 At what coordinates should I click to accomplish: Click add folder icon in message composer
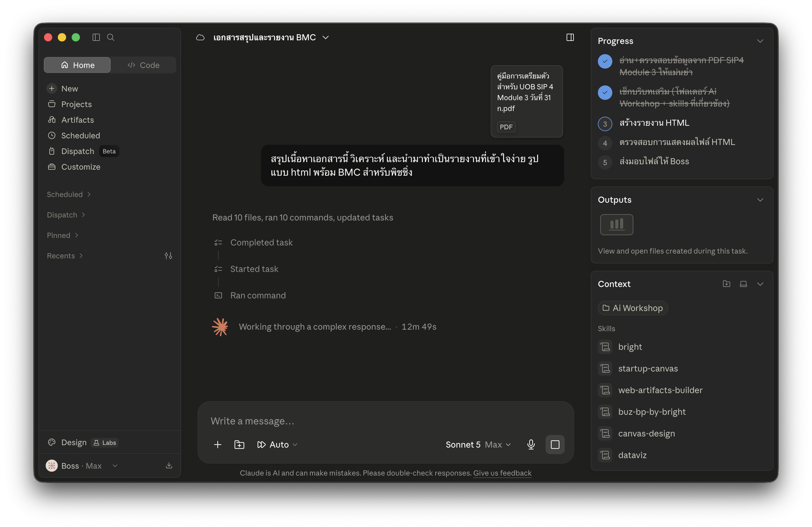point(239,444)
